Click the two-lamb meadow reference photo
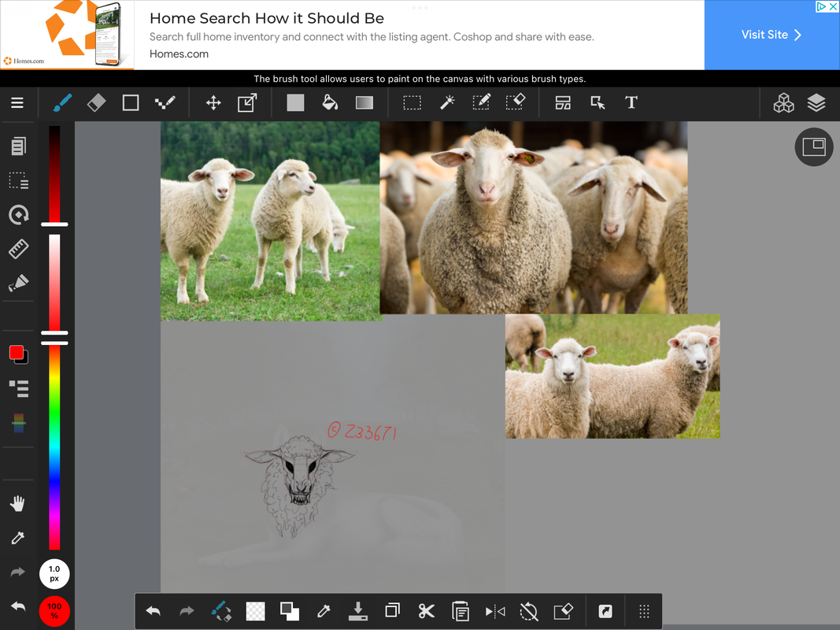This screenshot has height=630, width=840. pos(271,221)
